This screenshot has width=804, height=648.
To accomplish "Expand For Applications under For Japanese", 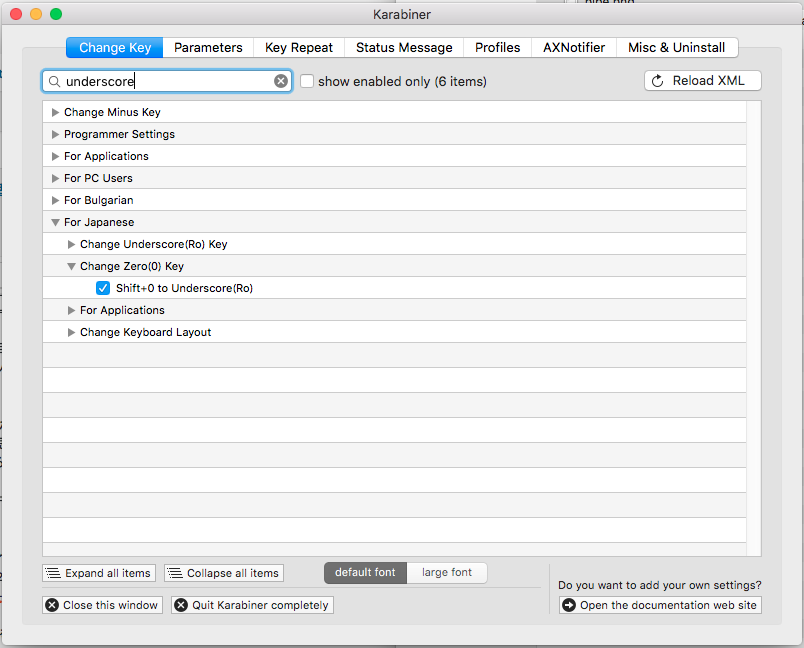I will point(71,310).
